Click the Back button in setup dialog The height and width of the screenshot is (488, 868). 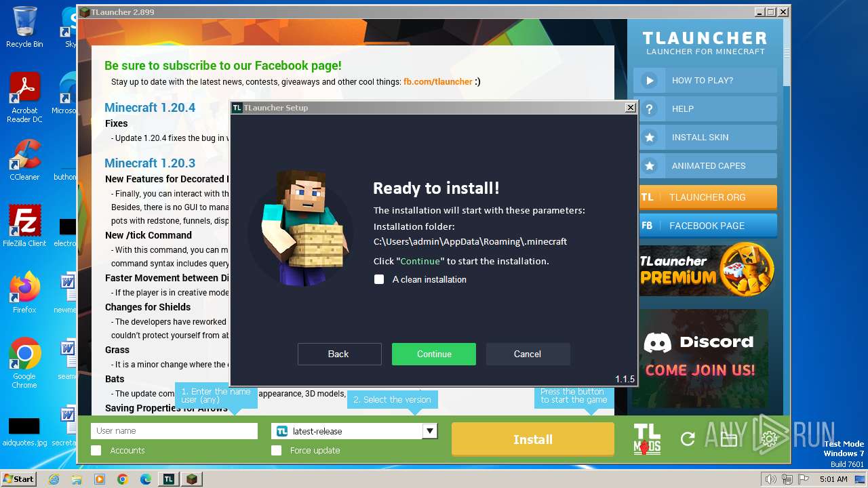338,354
